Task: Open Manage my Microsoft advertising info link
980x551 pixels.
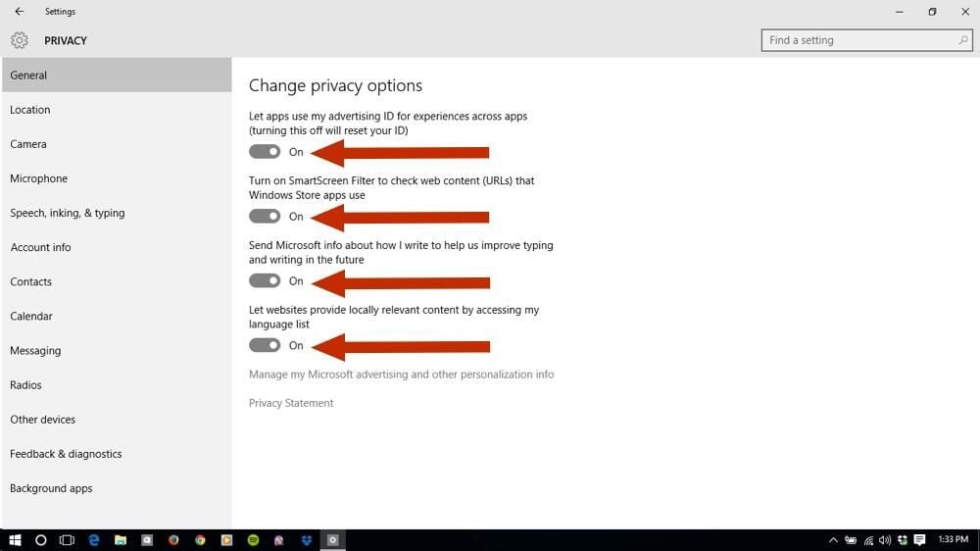Action: coord(401,374)
